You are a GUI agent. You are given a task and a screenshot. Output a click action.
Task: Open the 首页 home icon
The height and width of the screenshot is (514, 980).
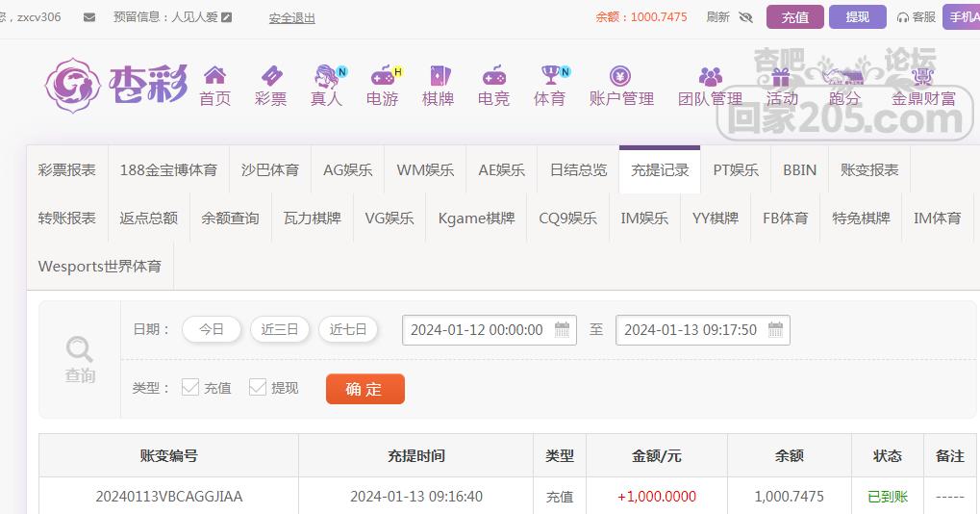tap(214, 76)
